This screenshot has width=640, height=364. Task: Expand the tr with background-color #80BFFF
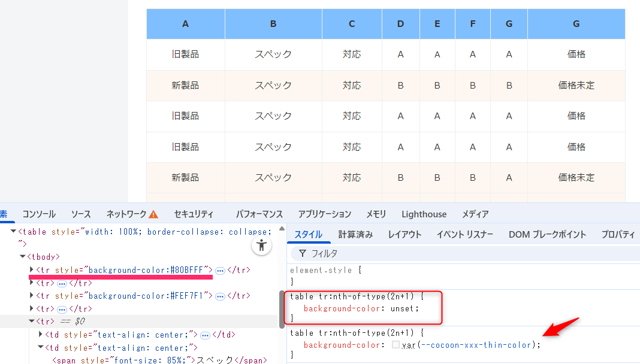32,270
